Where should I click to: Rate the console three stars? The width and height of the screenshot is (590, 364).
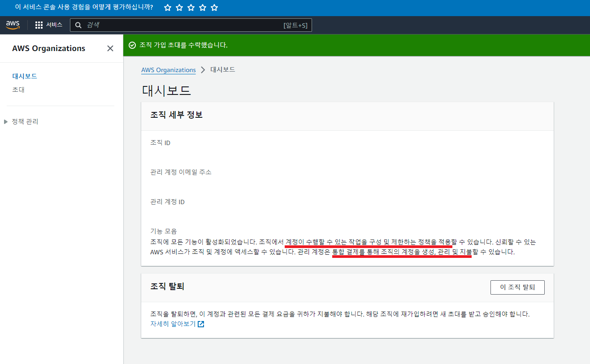(x=191, y=8)
